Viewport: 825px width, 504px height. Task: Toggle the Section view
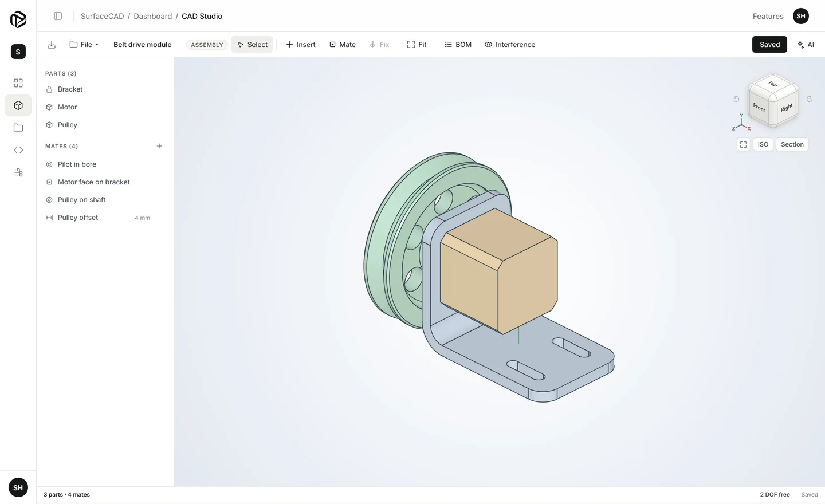pos(792,144)
